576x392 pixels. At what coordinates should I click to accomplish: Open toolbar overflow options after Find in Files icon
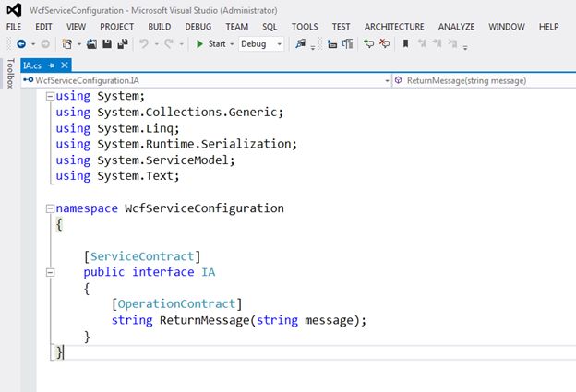pos(313,47)
